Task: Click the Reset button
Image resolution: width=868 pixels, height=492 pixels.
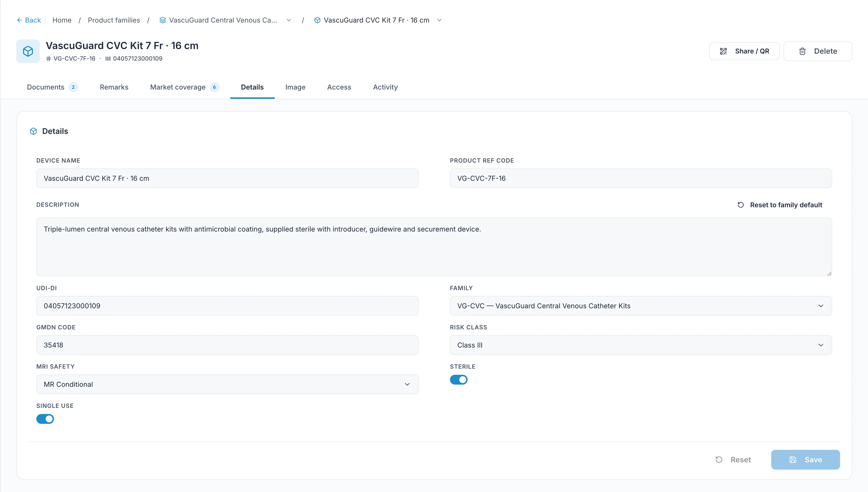Action: (x=733, y=460)
